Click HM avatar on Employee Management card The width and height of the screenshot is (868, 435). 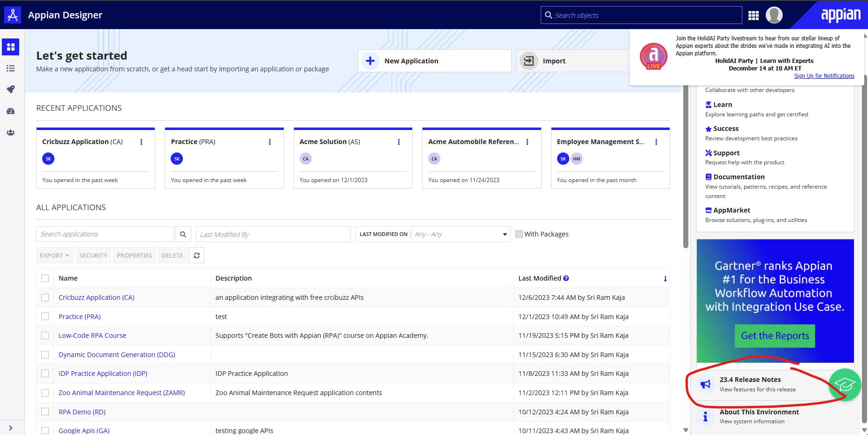click(577, 159)
